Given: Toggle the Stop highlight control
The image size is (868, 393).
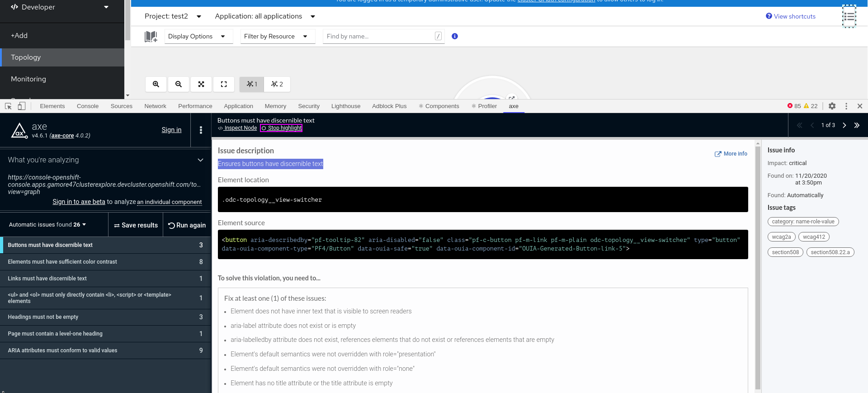Looking at the screenshot, I should pyautogui.click(x=281, y=128).
